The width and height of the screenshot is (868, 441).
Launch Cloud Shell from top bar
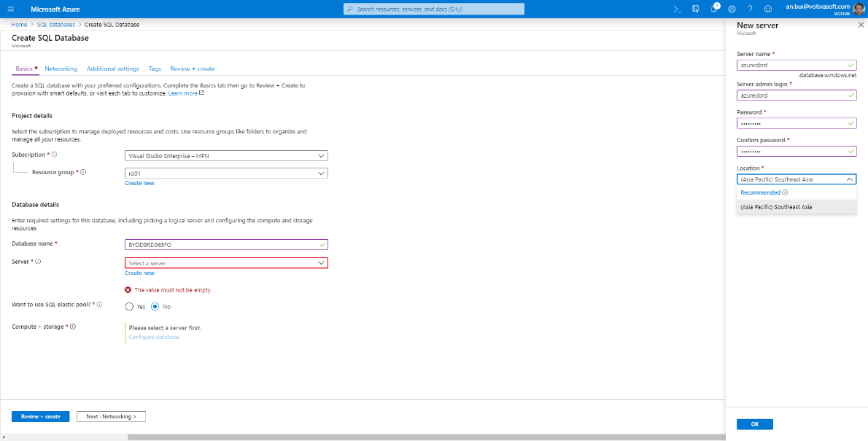point(677,9)
